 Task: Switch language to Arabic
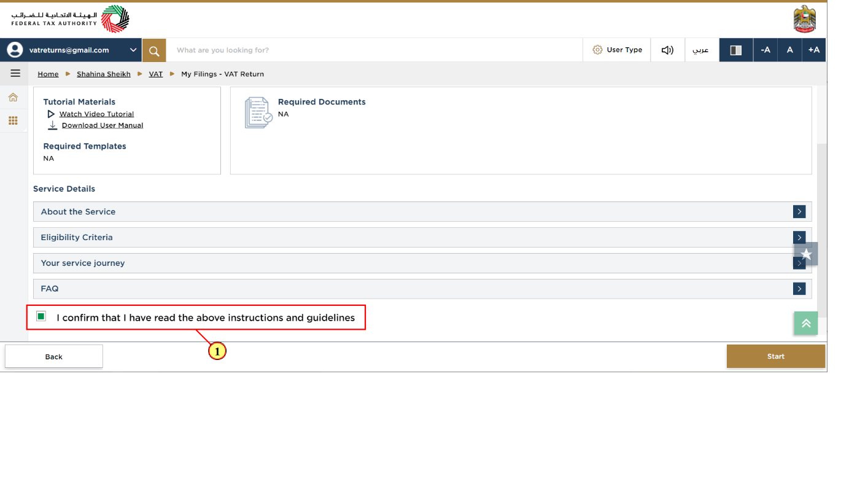701,50
